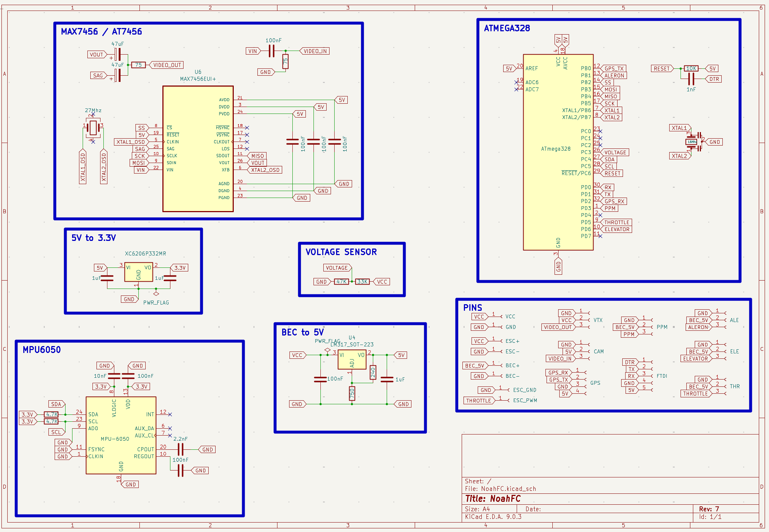Click the MPU-6050 sensor symbol body
Image resolution: width=769 pixels, height=532 pixels.
pos(121,435)
